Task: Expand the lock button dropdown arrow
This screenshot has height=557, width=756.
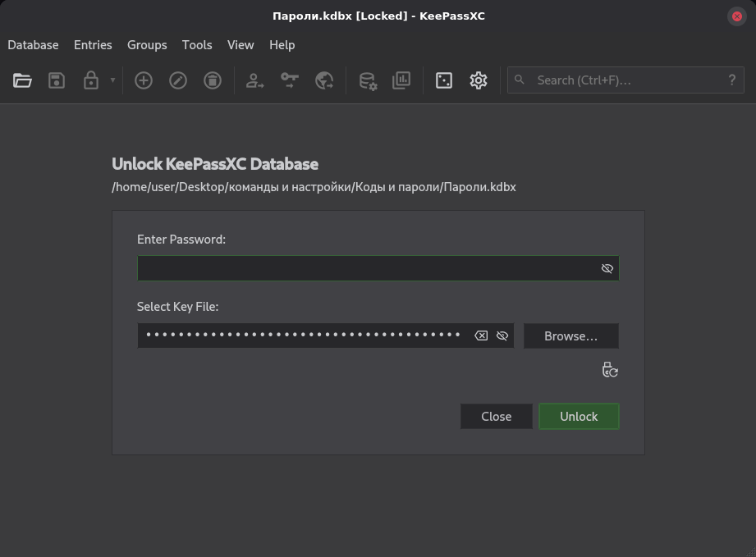Action: pyautogui.click(x=112, y=80)
